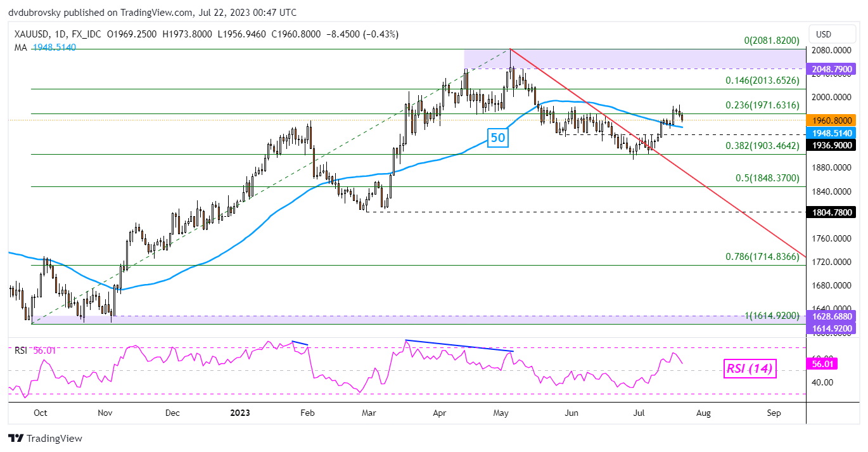868x452 pixels.
Task: Click the Fibonacci label 0.382(1903.4642)
Action: (x=763, y=145)
